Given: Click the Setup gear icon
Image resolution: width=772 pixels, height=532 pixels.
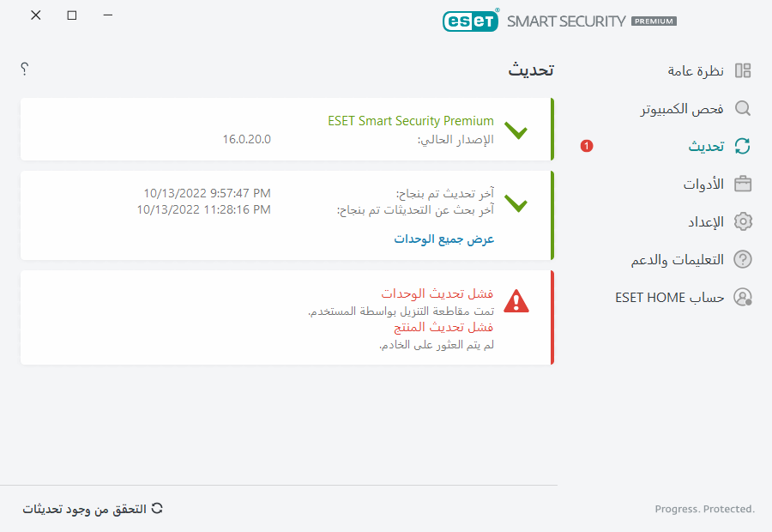Looking at the screenshot, I should tap(743, 221).
